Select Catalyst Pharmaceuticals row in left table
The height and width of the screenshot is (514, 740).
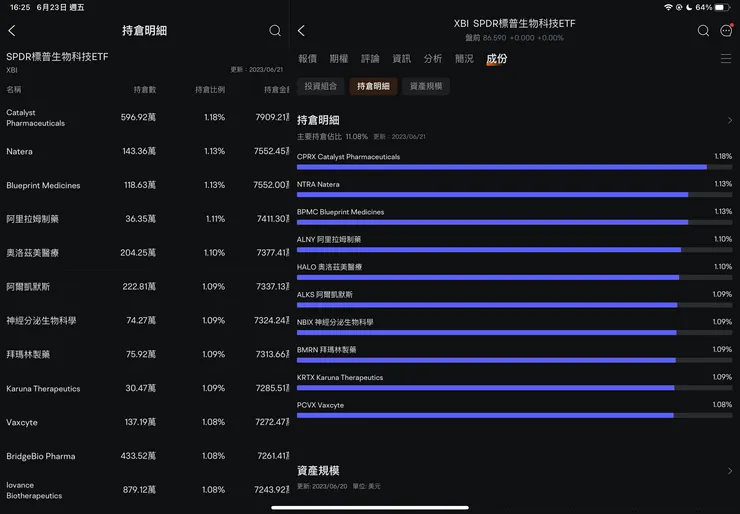tap(145, 118)
